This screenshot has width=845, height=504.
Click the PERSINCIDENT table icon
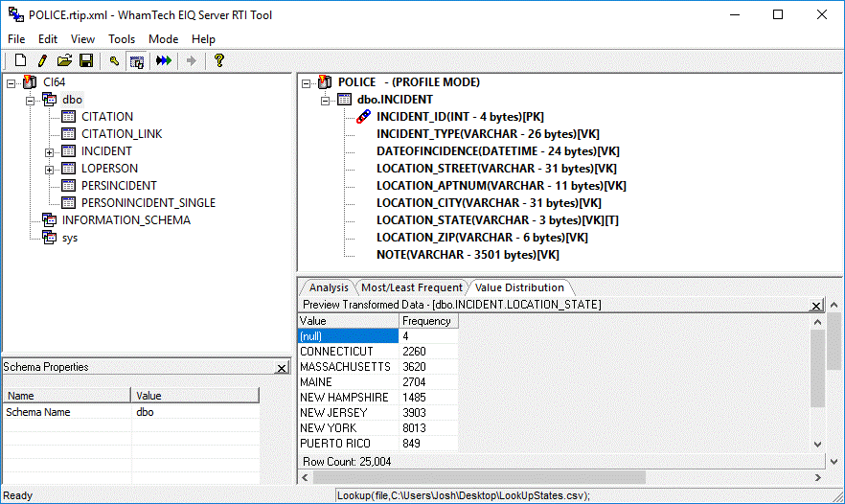(x=68, y=186)
